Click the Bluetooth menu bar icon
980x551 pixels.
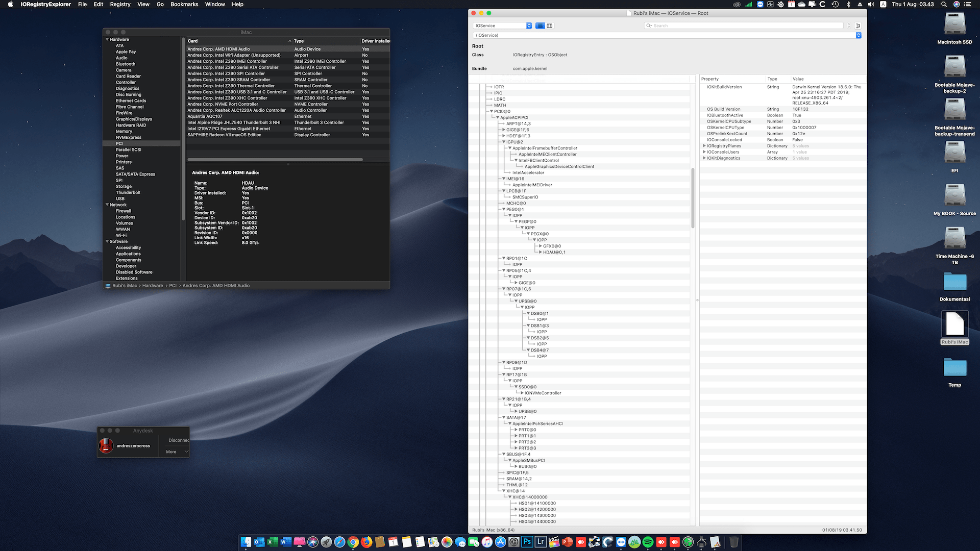click(x=848, y=4)
